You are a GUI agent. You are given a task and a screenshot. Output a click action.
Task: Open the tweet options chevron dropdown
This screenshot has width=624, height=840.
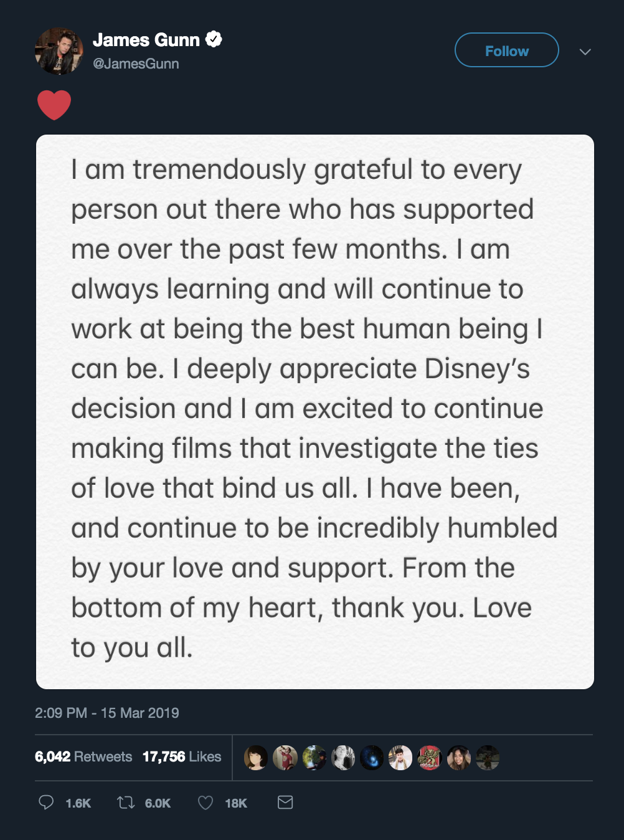[585, 52]
